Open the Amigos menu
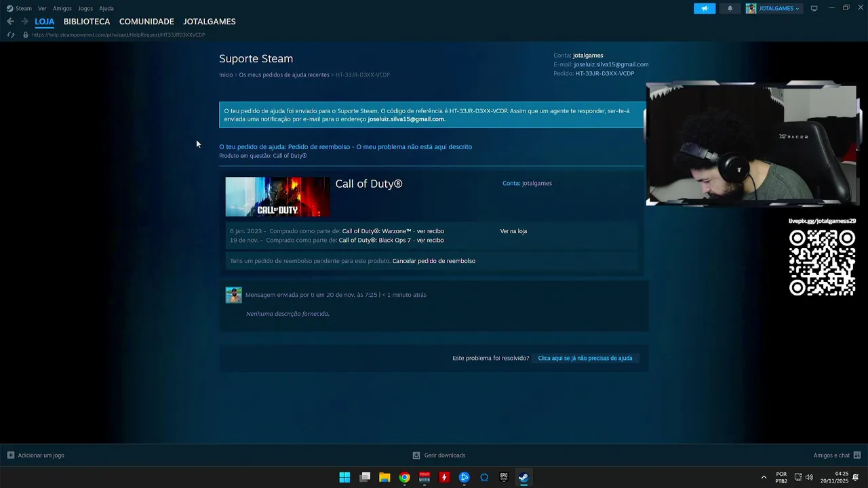The image size is (868, 488). [x=62, y=8]
